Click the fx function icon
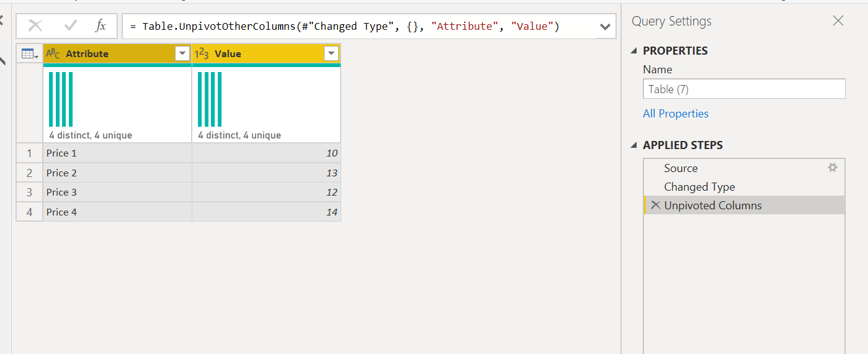 pos(101,26)
